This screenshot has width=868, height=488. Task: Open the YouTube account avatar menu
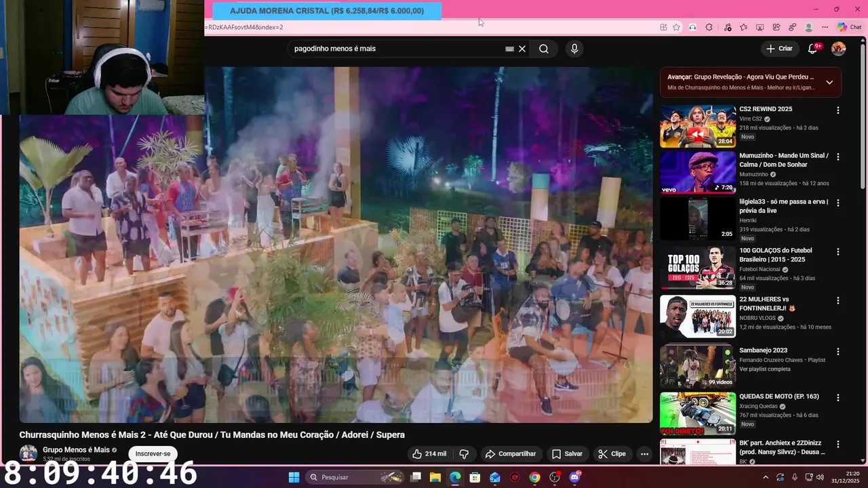[839, 49]
